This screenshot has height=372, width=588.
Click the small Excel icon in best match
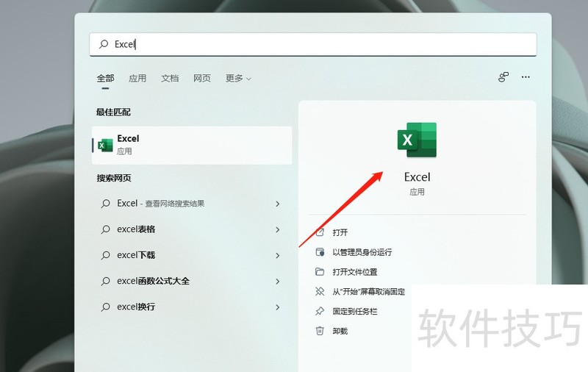click(105, 145)
